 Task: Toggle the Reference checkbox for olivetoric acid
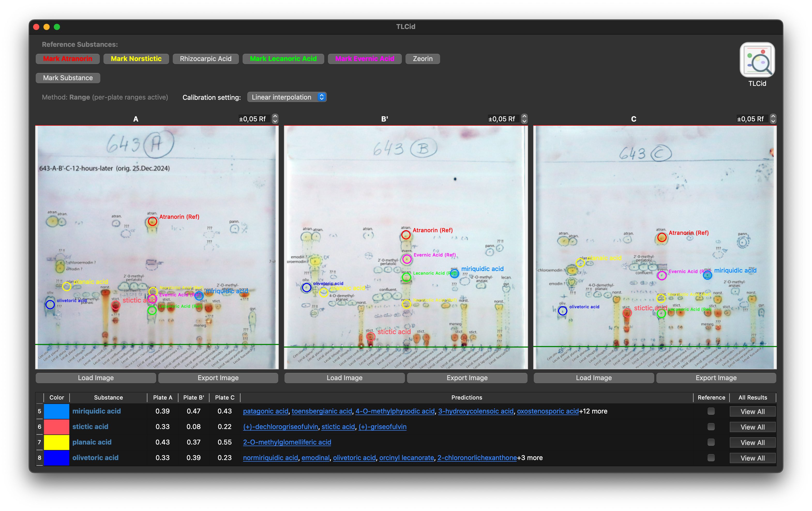click(x=711, y=458)
